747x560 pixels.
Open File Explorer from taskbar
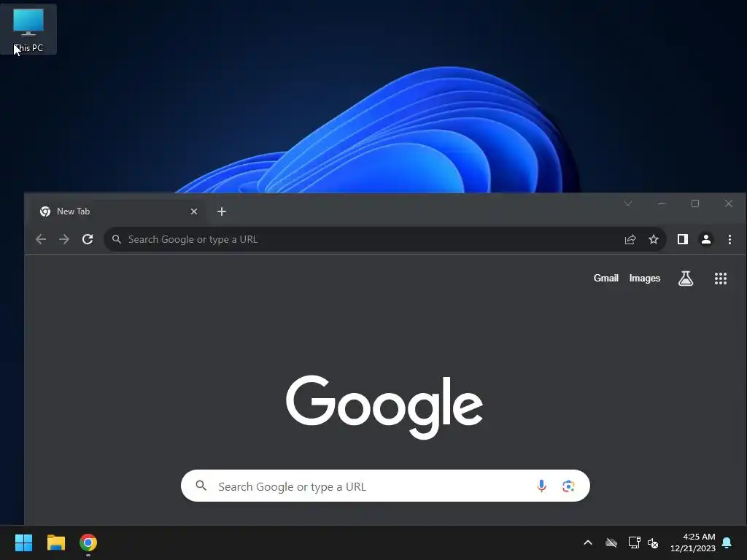click(x=55, y=542)
